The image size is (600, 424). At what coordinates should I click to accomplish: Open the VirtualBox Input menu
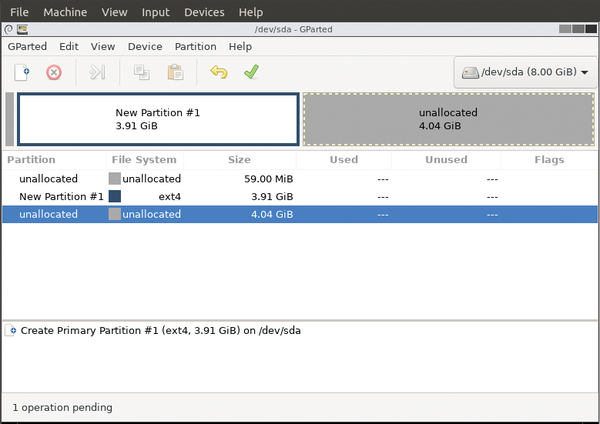155,12
